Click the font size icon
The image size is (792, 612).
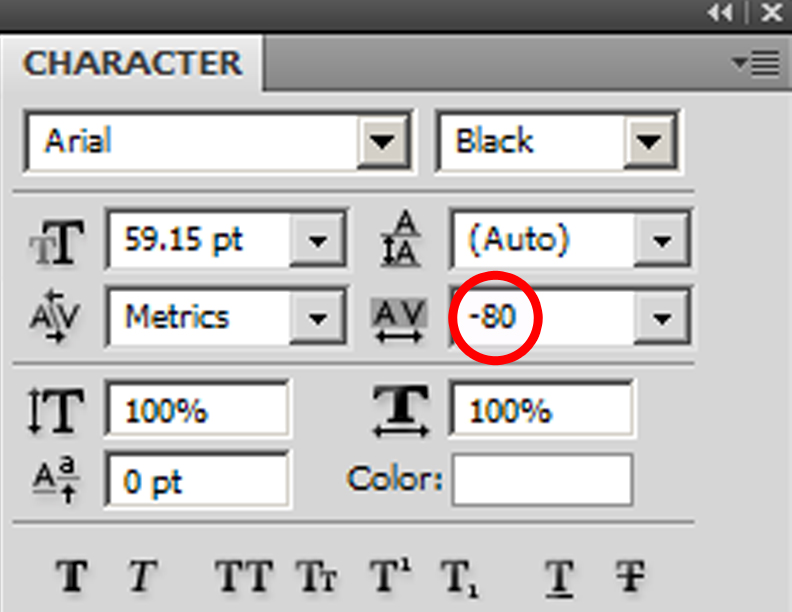57,242
